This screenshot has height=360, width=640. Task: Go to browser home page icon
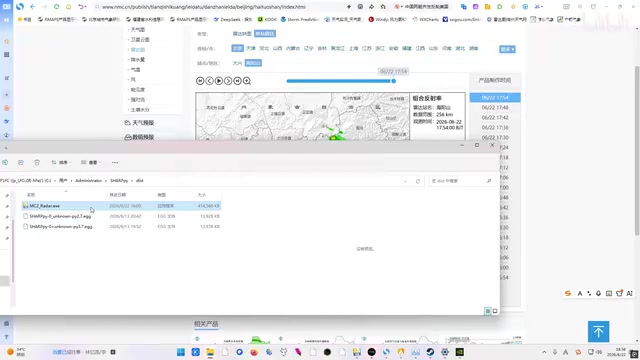tap(69, 7)
